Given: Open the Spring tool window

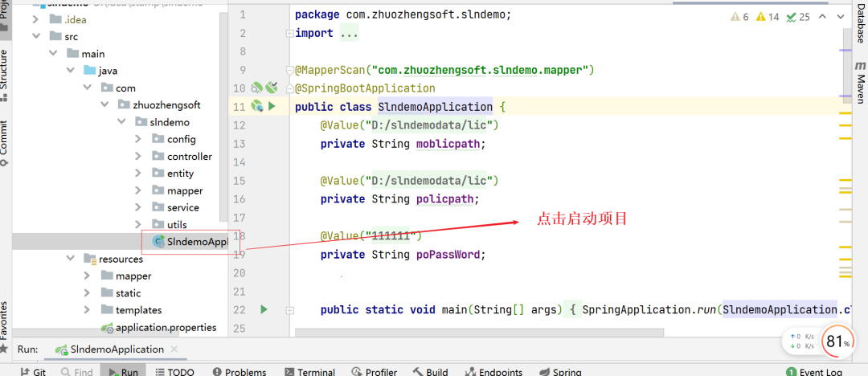Looking at the screenshot, I should coord(559,372).
